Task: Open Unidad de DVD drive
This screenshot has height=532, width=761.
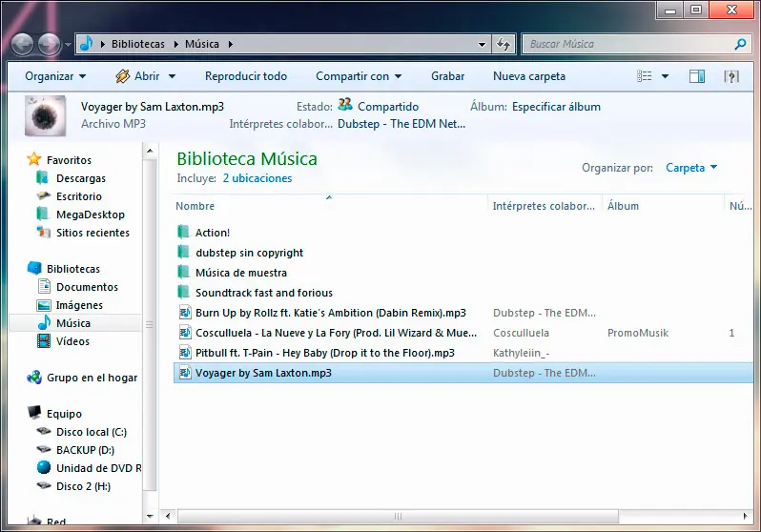Action: 98,468
